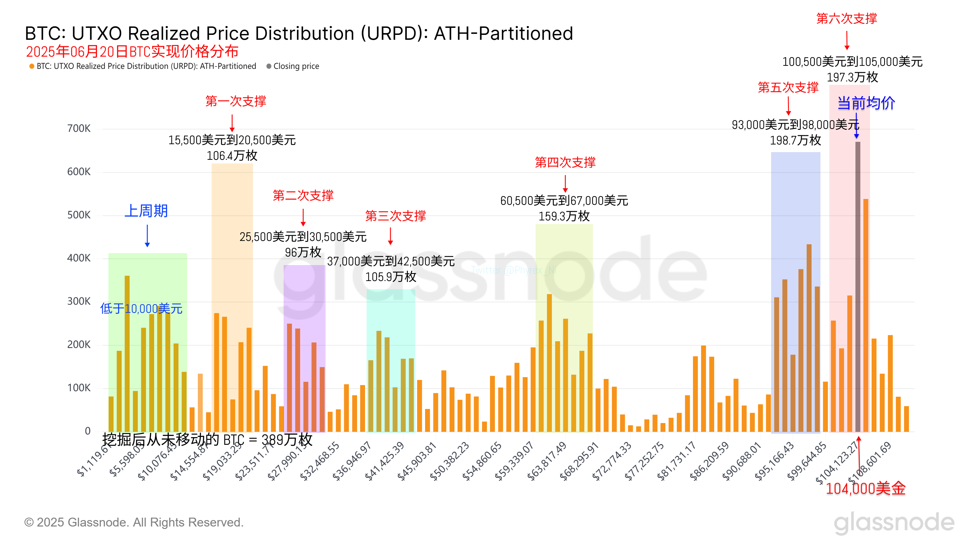Toggle the orange URPD legend dot
The image size is (980, 551).
32,66
